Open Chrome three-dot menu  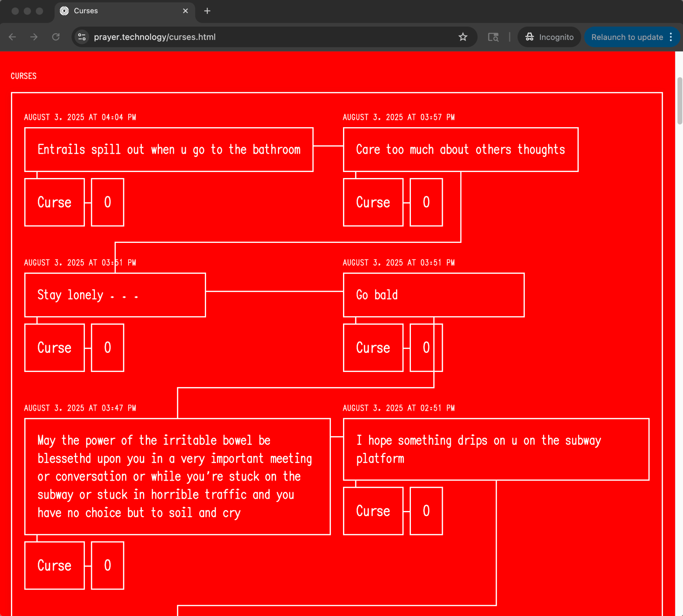[671, 37]
